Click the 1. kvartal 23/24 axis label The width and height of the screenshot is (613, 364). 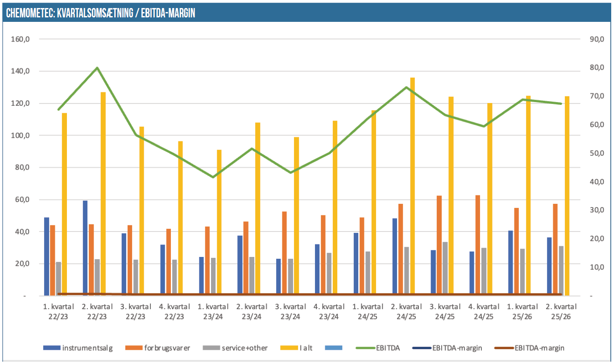click(213, 311)
